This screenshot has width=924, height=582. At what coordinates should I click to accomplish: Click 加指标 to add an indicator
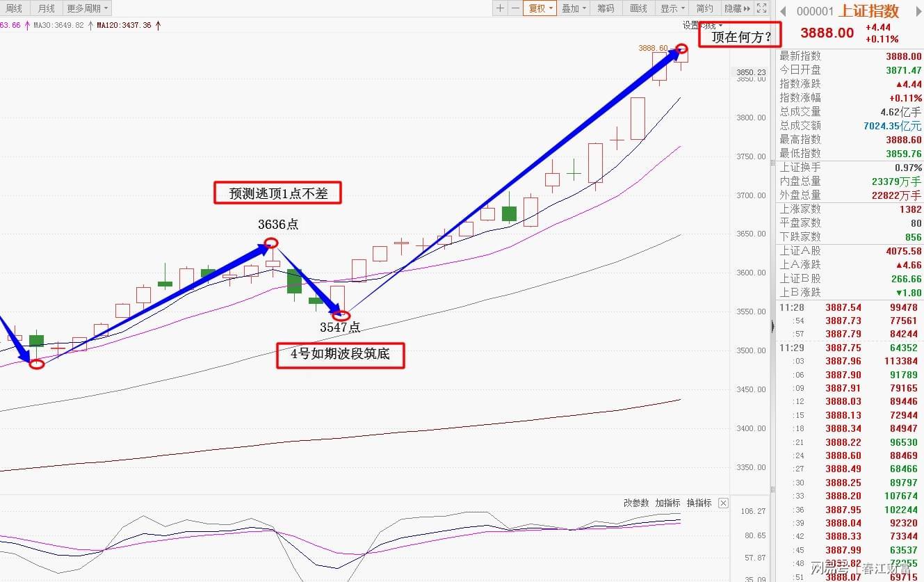tap(667, 503)
